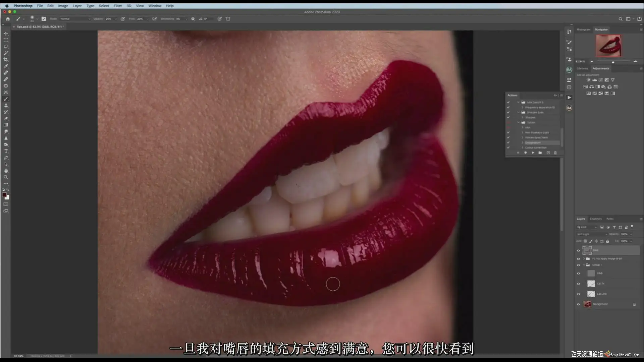Image resolution: width=644 pixels, height=362 pixels.
Task: Select the Eyedropper tool
Action: tap(6, 66)
